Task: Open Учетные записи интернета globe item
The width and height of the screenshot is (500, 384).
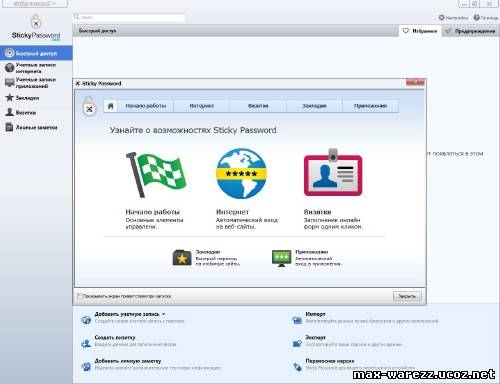Action: pos(36,68)
